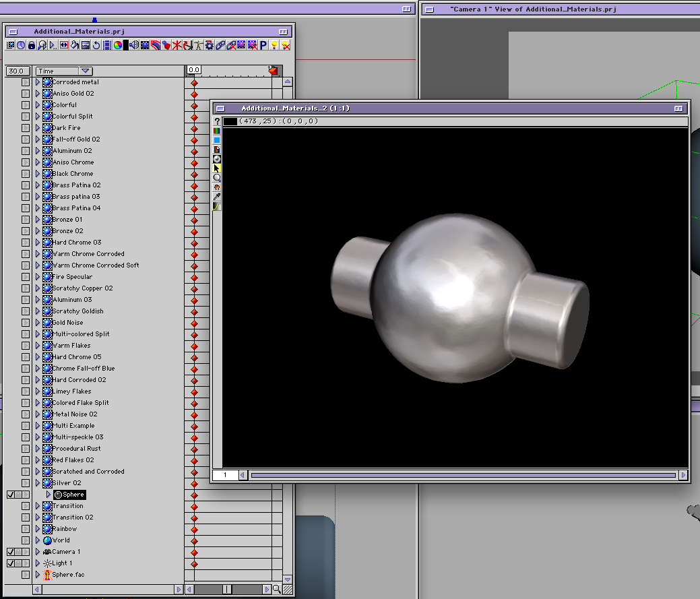
Task: Click the filmstrip icon in project toolbar
Action: [107, 45]
